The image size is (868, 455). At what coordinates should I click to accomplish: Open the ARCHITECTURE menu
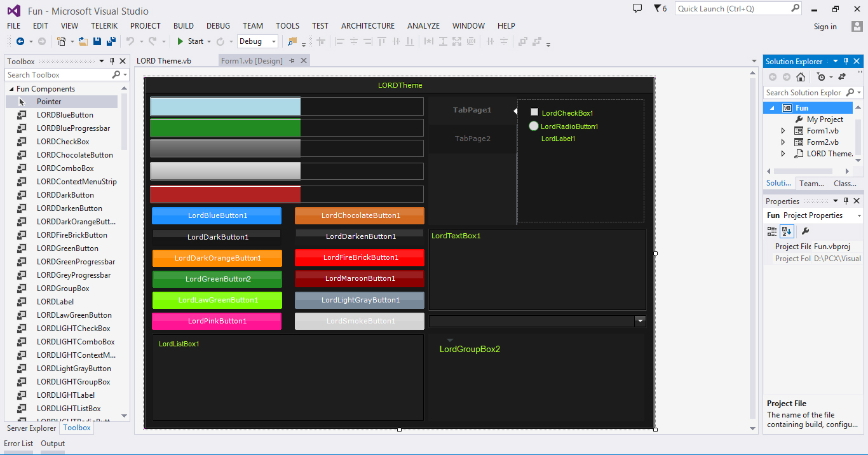click(x=367, y=26)
